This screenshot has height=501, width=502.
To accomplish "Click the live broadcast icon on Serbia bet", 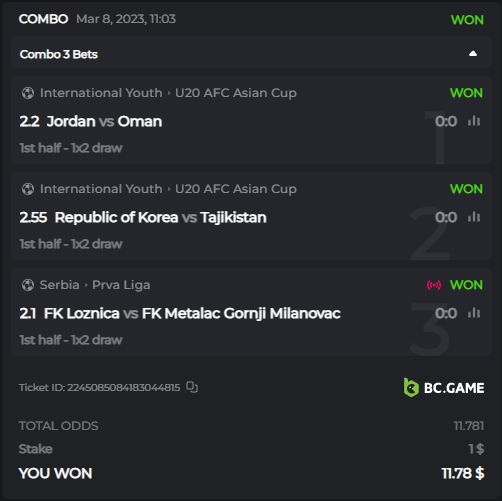I will 434,285.
